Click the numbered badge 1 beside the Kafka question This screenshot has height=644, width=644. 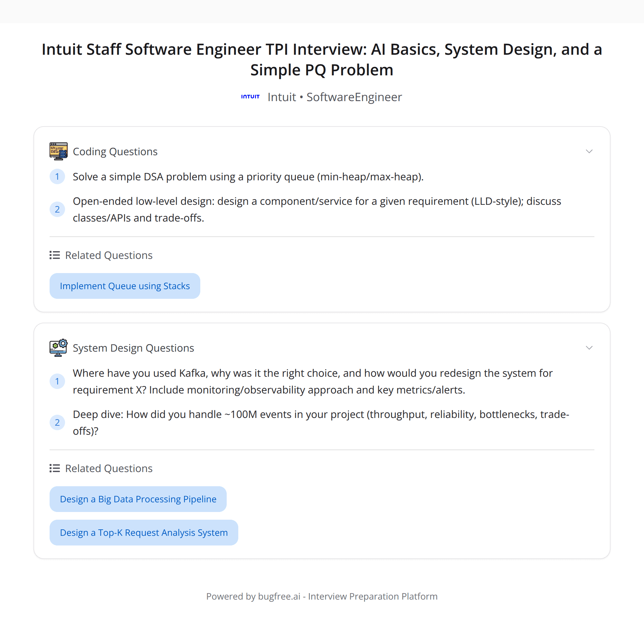(57, 381)
